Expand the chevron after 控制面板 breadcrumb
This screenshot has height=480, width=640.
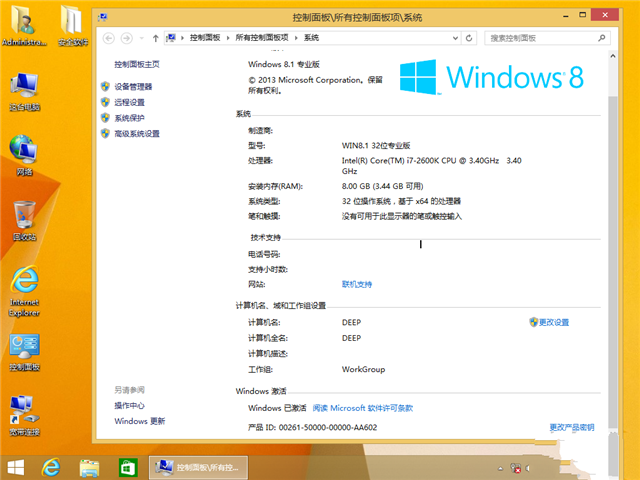pyautogui.click(x=228, y=38)
